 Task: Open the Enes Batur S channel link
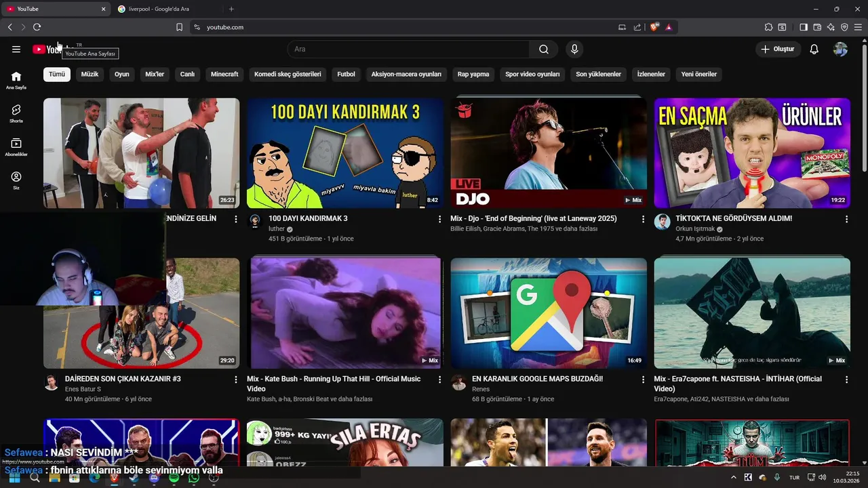pos(83,390)
